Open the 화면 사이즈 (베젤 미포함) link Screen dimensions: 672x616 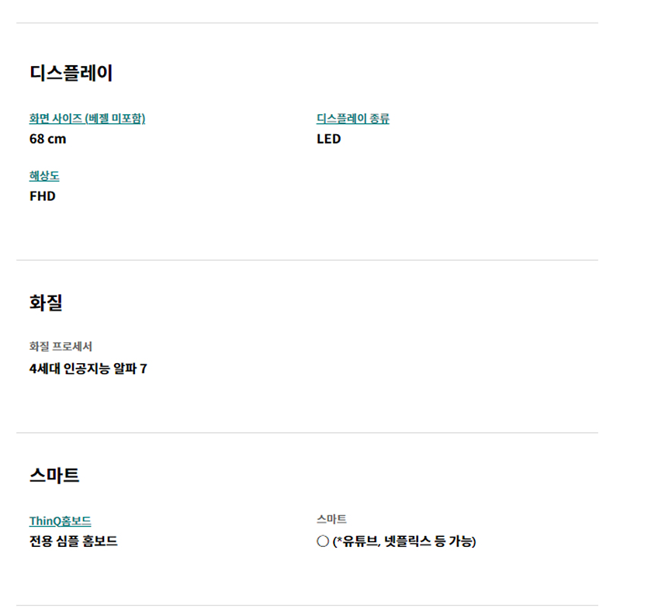[x=87, y=118]
